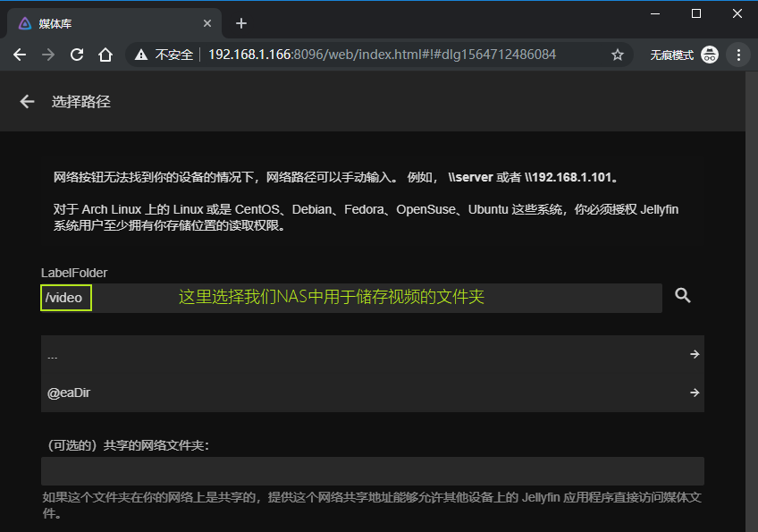
Task: Go to browser home page icon
Action: tap(105, 55)
